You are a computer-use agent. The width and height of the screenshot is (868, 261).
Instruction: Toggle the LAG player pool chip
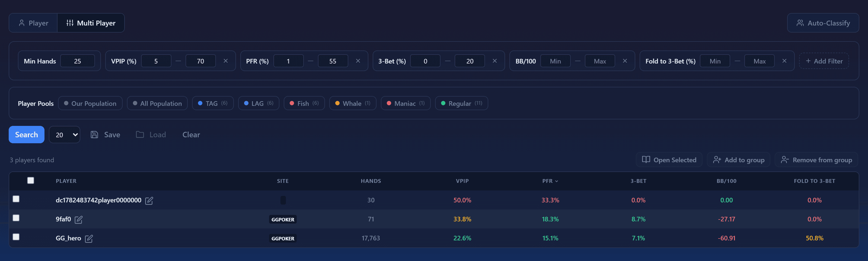click(259, 103)
